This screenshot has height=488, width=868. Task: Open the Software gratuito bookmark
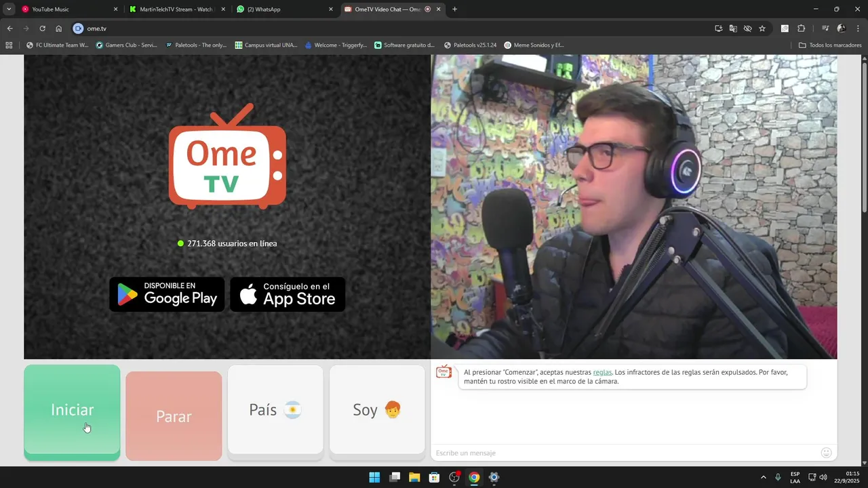[x=406, y=45]
